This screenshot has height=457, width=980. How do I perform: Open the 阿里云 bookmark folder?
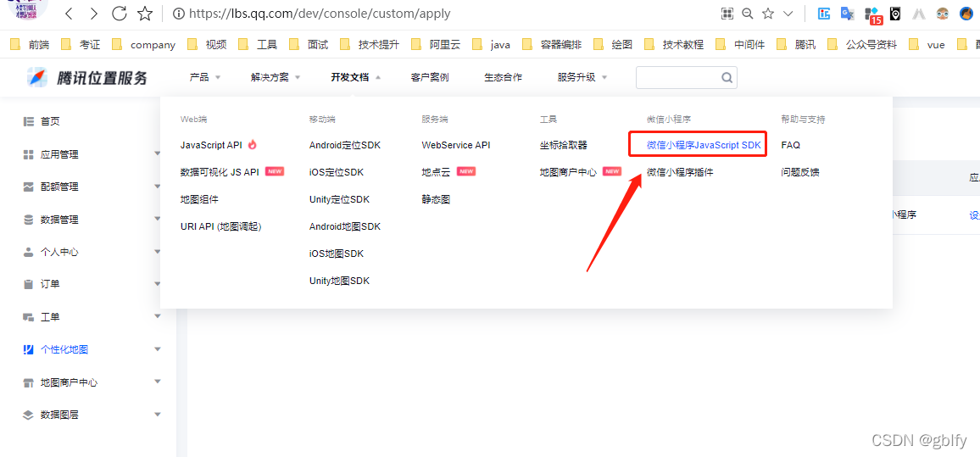click(x=436, y=44)
